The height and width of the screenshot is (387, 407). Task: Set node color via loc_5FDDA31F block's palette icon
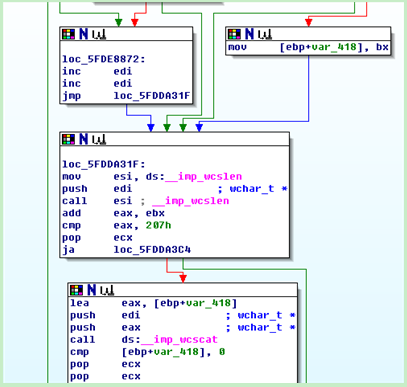(68, 139)
